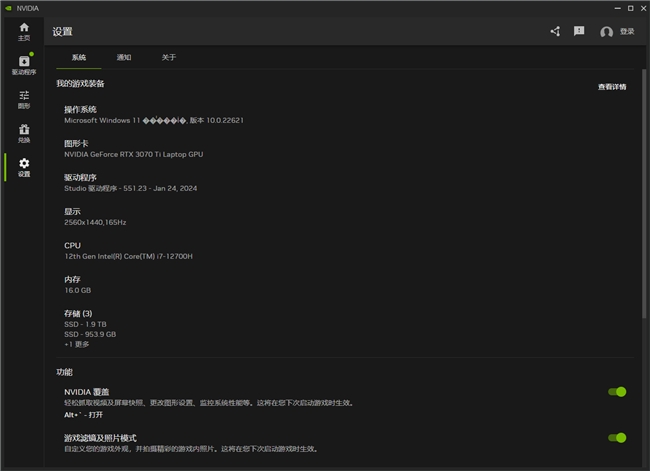Close the NVIDIA app window
Viewport: 650px width, 471px height.
(x=643, y=8)
